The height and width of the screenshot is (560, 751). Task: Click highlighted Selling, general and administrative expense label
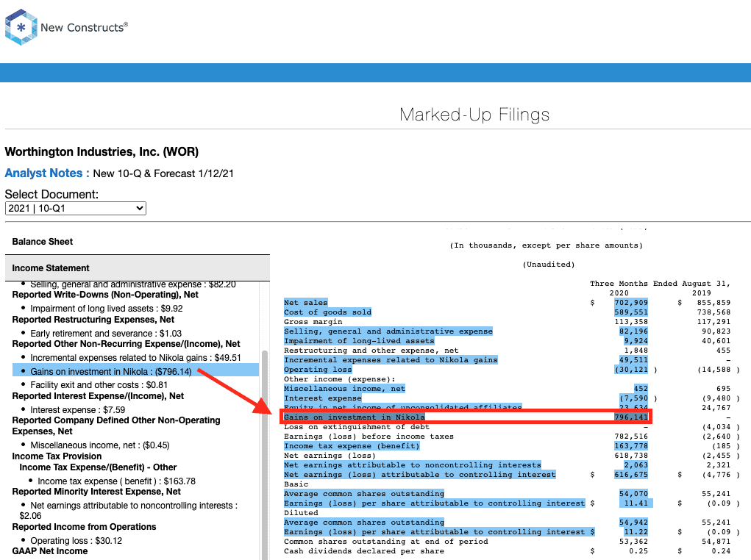pyautogui.click(x=388, y=331)
